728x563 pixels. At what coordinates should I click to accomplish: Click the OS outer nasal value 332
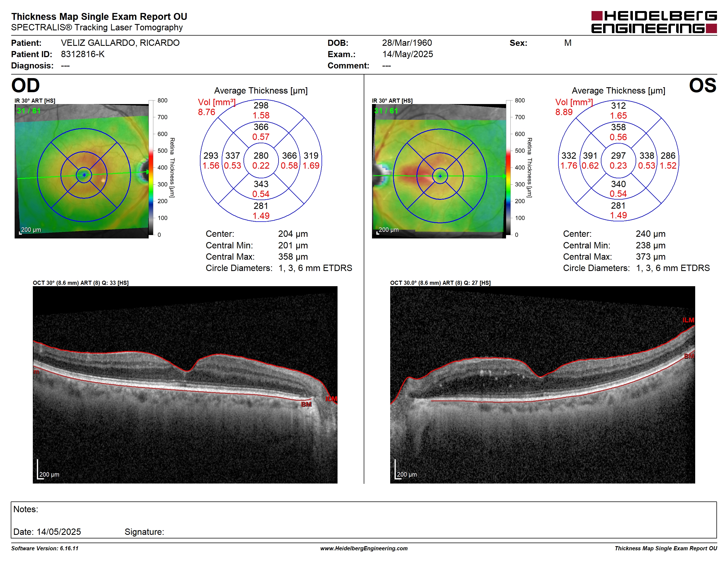[x=569, y=156]
